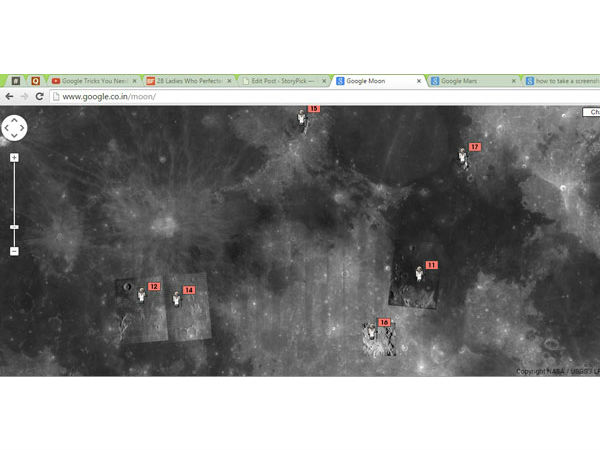Switch to the Google Tricks YouTube tab
The width and height of the screenshot is (600, 450).
click(x=92, y=80)
